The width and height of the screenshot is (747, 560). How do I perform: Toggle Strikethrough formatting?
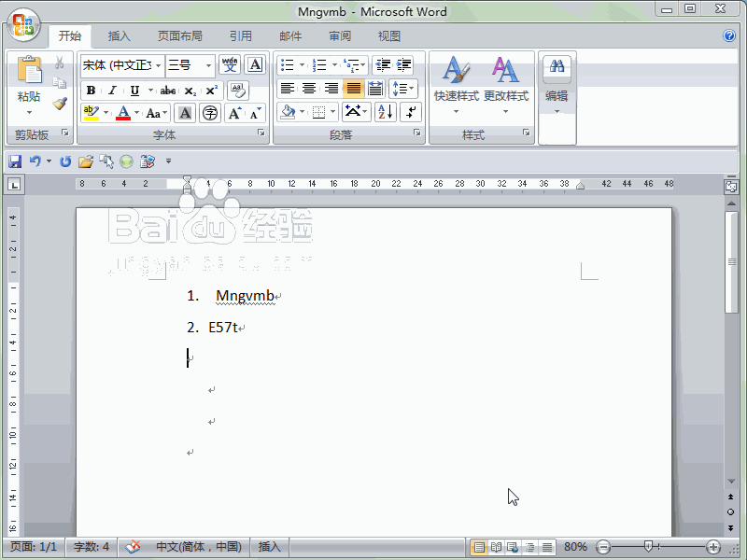click(168, 90)
